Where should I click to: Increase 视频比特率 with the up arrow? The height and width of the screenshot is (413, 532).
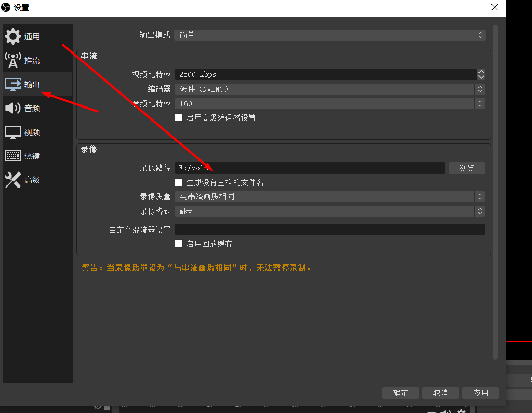[481, 72]
